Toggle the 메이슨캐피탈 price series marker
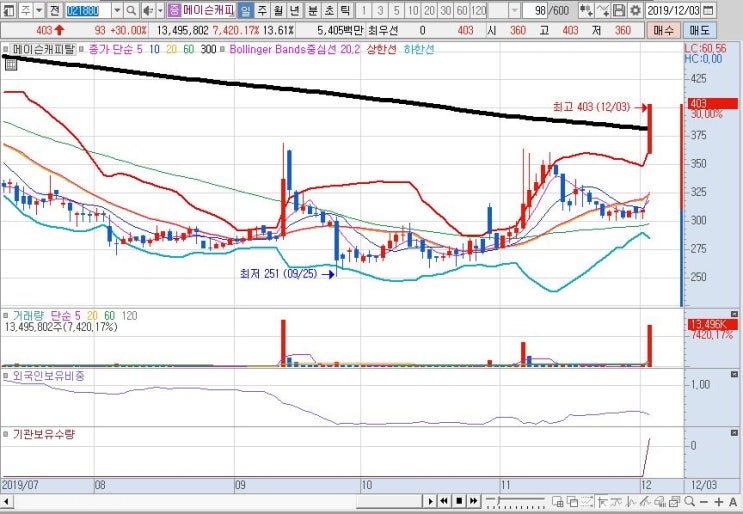This screenshot has height=514, width=743. click(x=5, y=49)
